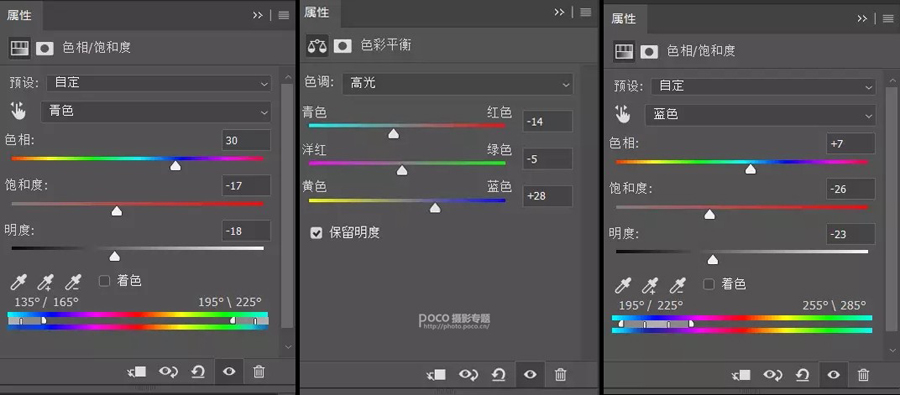Click the 饱和度 value field showing -26
900x395 pixels.
[x=851, y=189]
